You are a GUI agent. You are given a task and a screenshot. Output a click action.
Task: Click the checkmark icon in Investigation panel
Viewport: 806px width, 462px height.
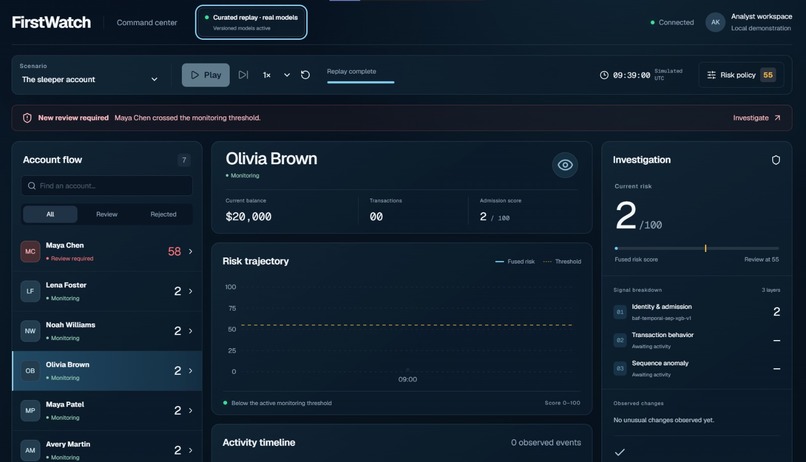620,452
